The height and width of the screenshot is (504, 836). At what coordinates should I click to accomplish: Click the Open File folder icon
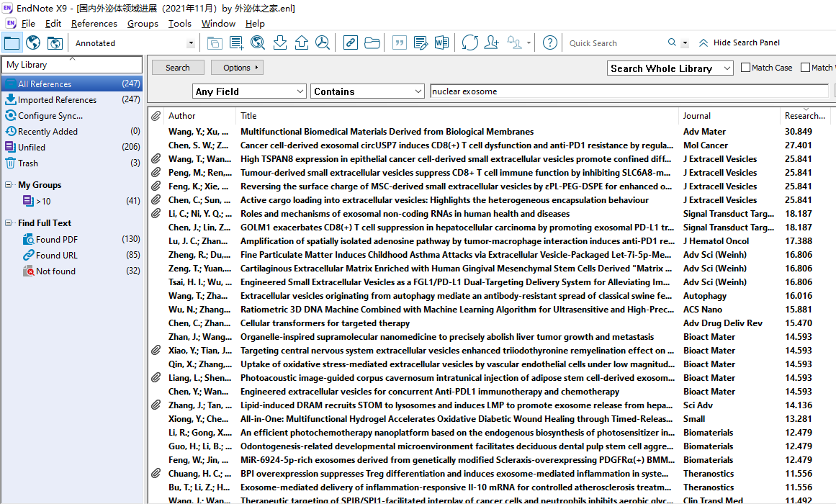tap(372, 42)
